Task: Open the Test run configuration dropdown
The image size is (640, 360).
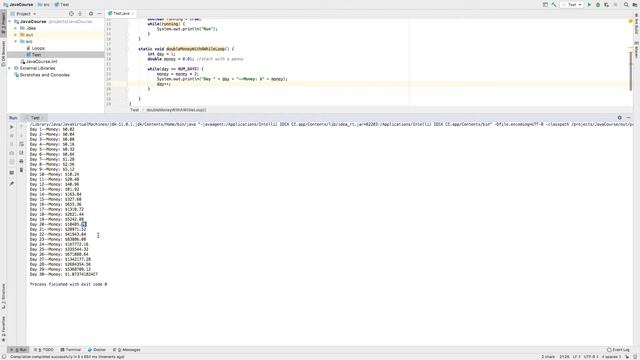Action: tap(572, 4)
